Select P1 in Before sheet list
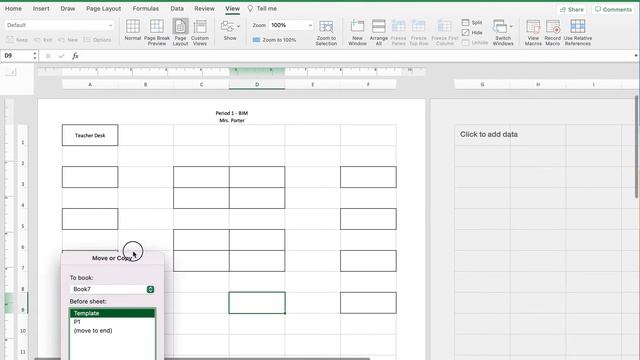The image size is (640, 360). pyautogui.click(x=112, y=322)
